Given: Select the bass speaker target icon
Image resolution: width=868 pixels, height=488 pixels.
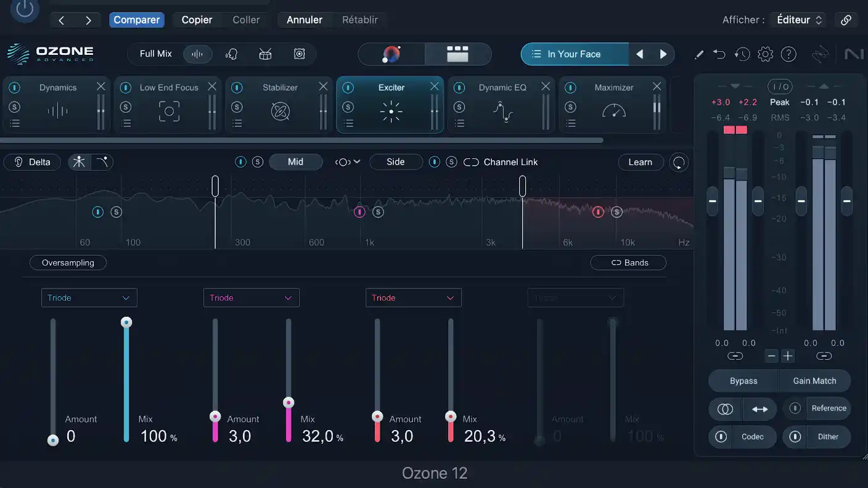Looking at the screenshot, I should coord(299,54).
